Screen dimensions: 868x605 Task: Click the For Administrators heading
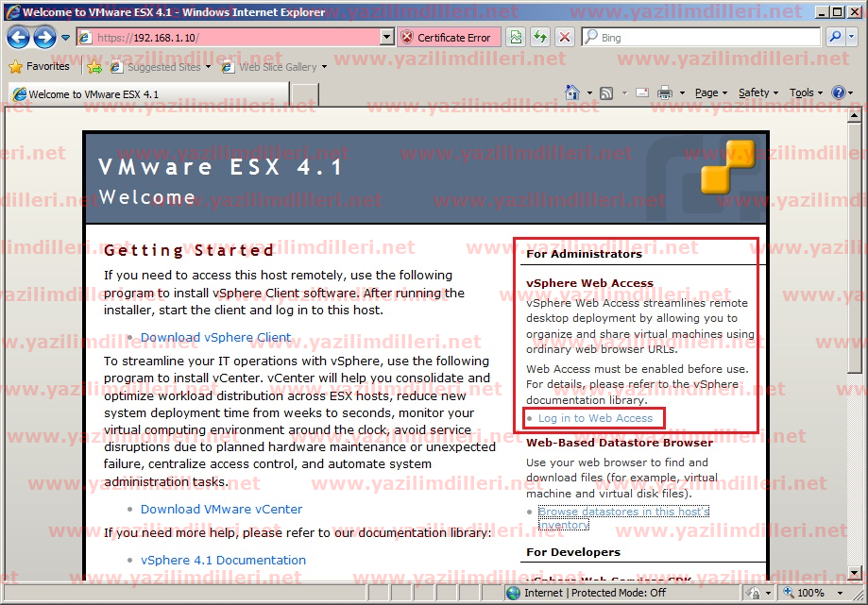tap(584, 254)
